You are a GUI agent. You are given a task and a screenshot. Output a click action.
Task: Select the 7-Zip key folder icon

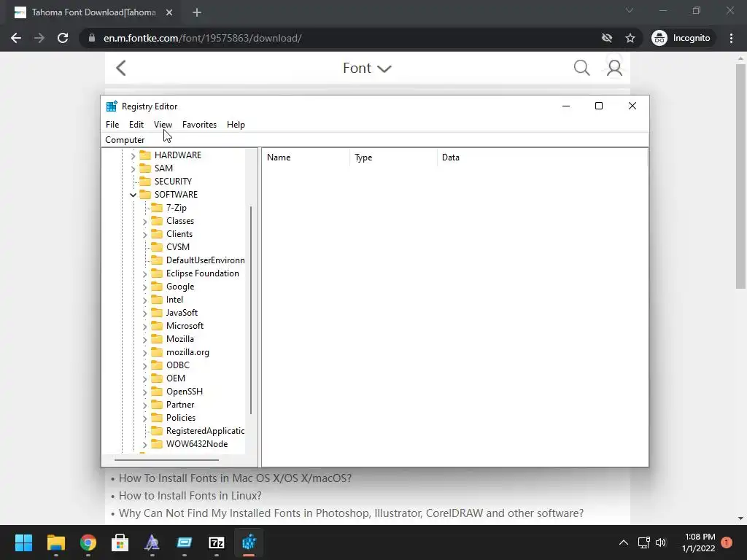[x=157, y=208]
